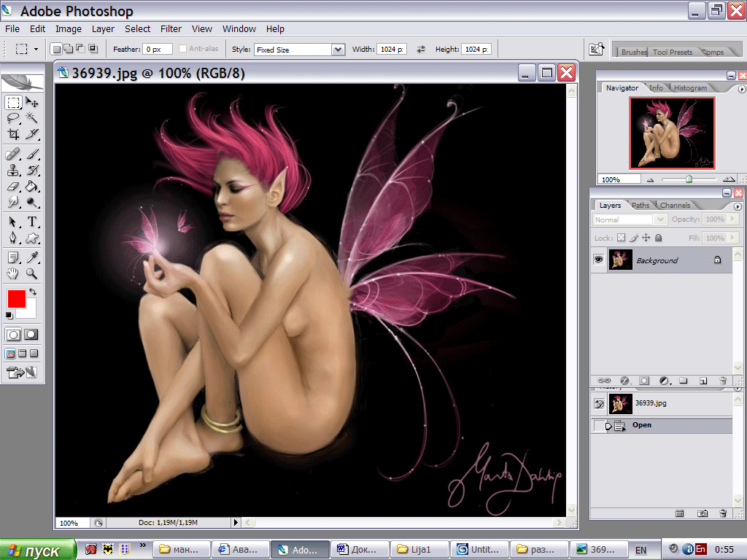Select the Clone Stamp tool
This screenshot has width=747, height=560.
coord(13,171)
